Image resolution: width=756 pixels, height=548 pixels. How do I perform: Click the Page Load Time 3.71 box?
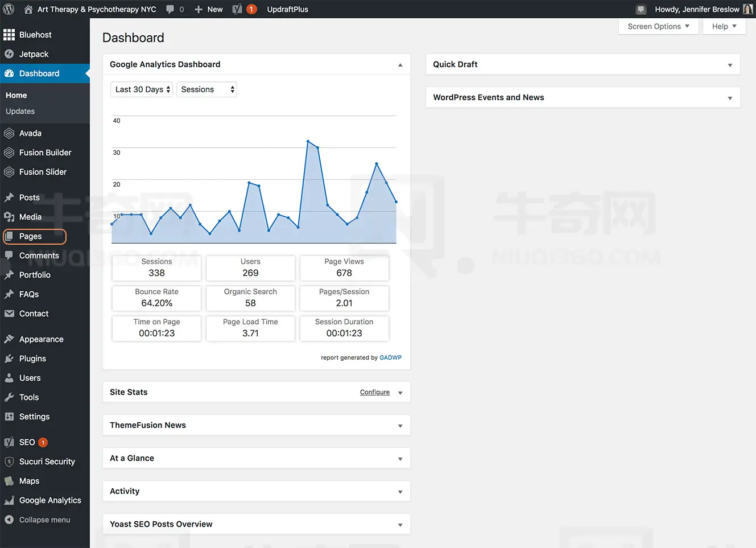click(250, 328)
